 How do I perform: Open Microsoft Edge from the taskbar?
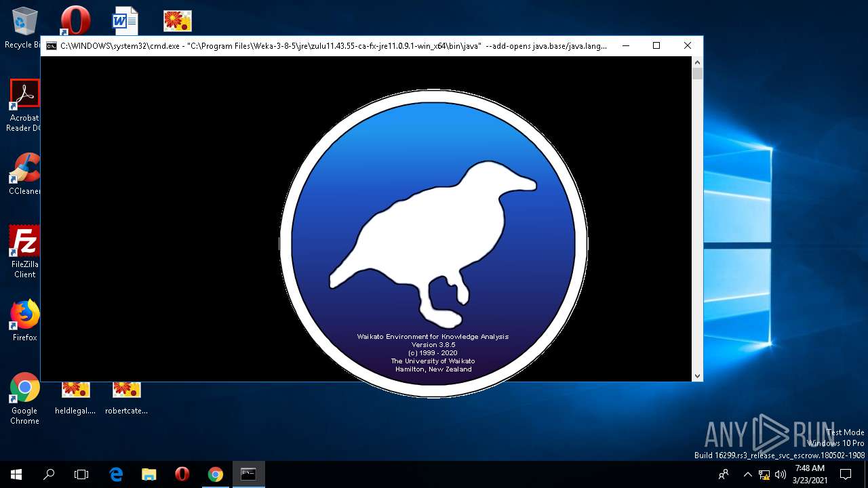coord(116,474)
